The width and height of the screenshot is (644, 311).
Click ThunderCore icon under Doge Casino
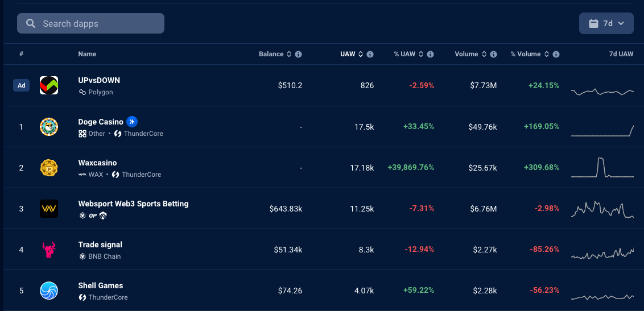click(x=117, y=134)
